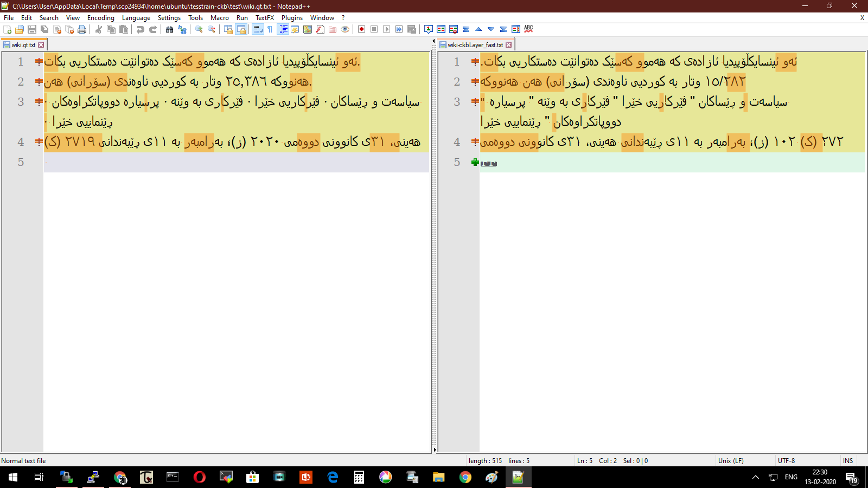Open Find using the binoculars icon
Viewport: 868px width, 488px height.
169,30
